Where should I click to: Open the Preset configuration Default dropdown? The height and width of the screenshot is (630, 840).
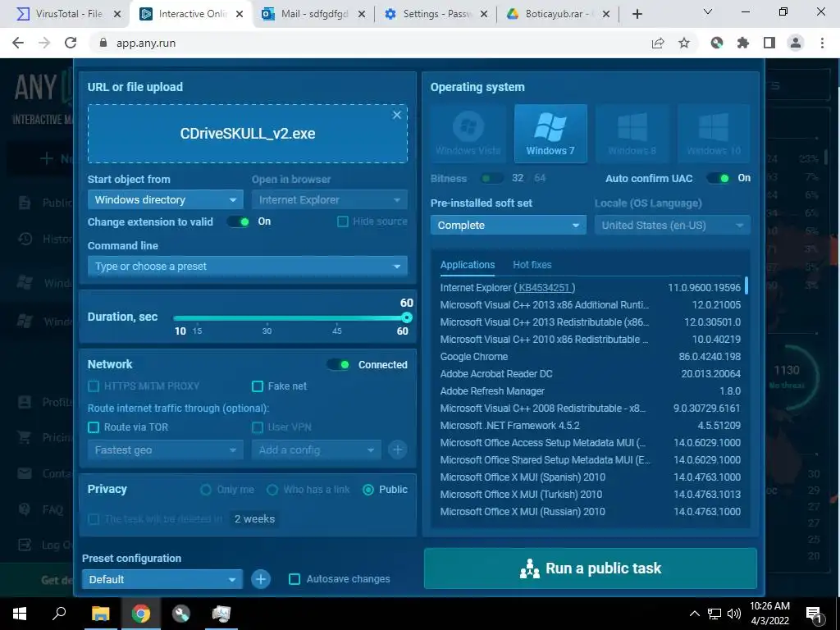(x=162, y=579)
